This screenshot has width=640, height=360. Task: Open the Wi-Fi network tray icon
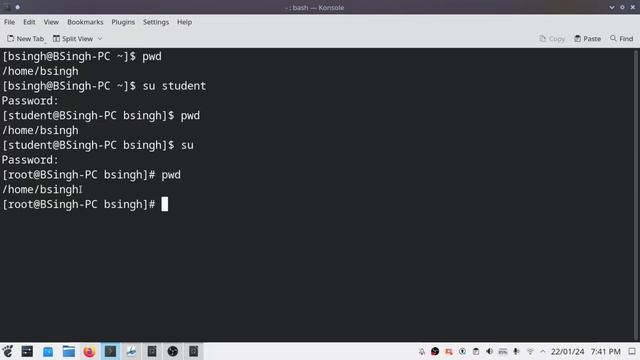click(x=530, y=351)
